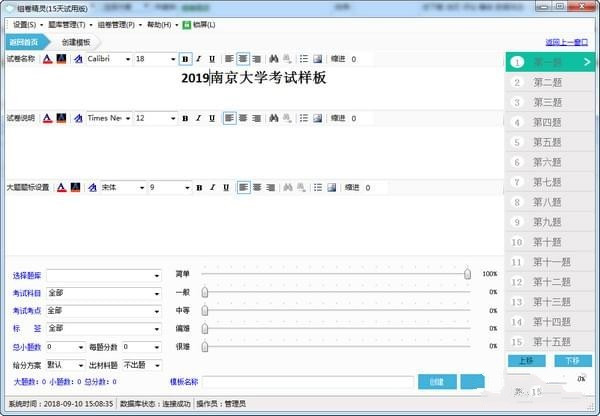Image resolution: width=600 pixels, height=416 pixels.
Task: Open font style dialog icon in 大题题标设置 toolbar
Action: click(x=93, y=188)
